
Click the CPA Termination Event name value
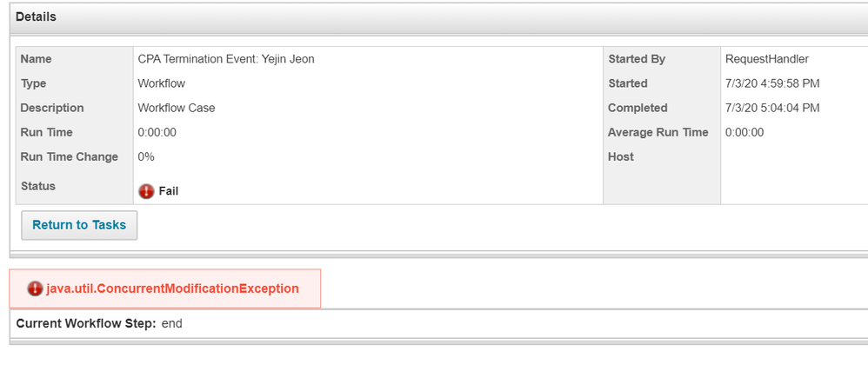click(225, 59)
